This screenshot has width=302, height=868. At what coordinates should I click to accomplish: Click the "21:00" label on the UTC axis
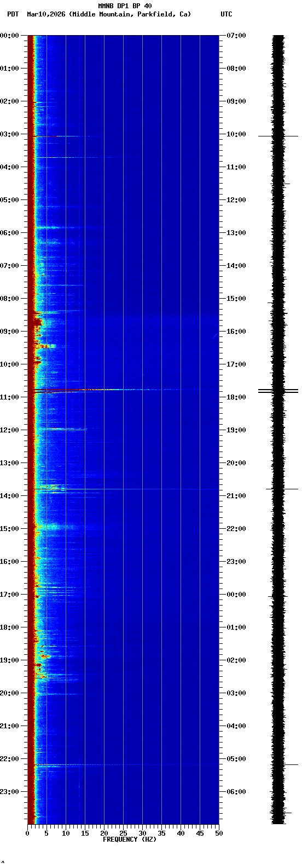coord(236,496)
